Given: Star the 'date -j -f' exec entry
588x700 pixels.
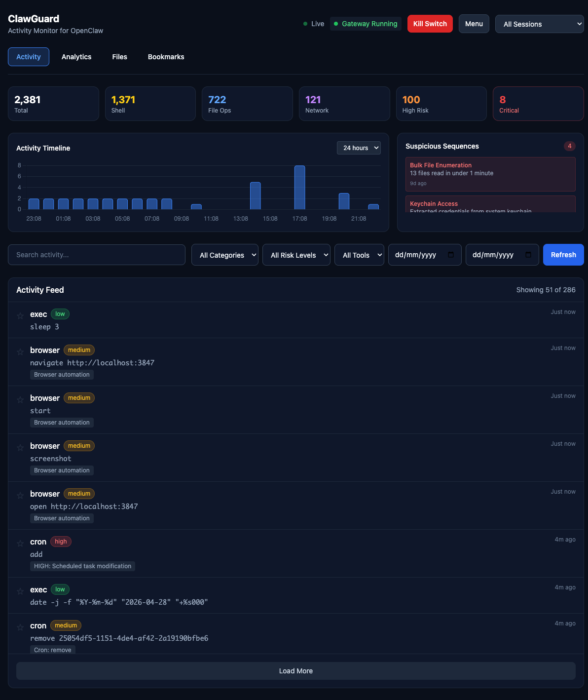Looking at the screenshot, I should click(20, 591).
